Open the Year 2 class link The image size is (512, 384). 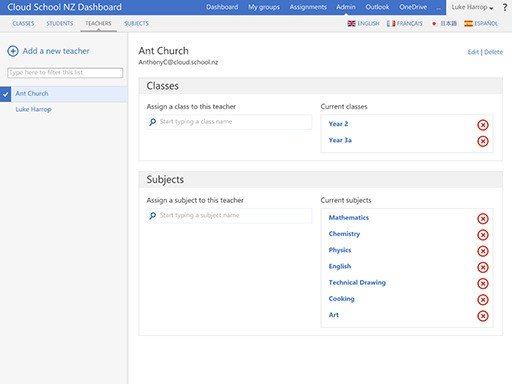coord(338,124)
